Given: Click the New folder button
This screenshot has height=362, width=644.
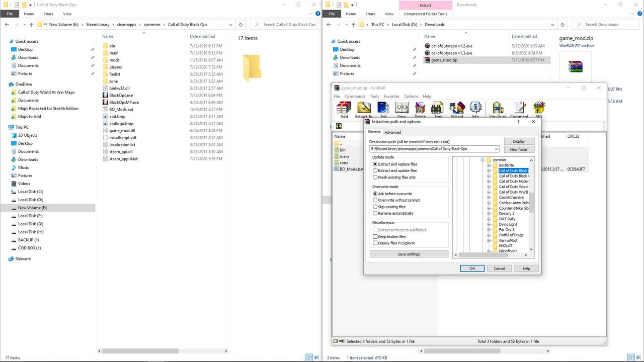Looking at the screenshot, I should [519, 149].
